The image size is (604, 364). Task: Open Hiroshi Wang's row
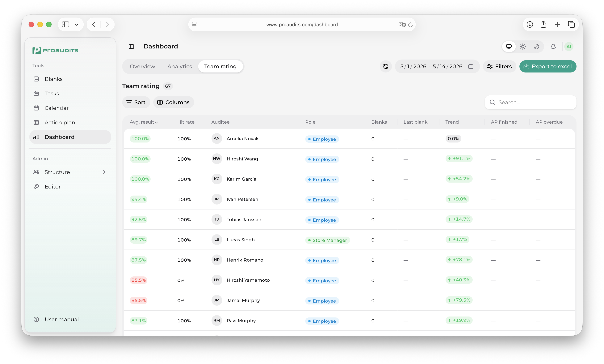[349, 159]
